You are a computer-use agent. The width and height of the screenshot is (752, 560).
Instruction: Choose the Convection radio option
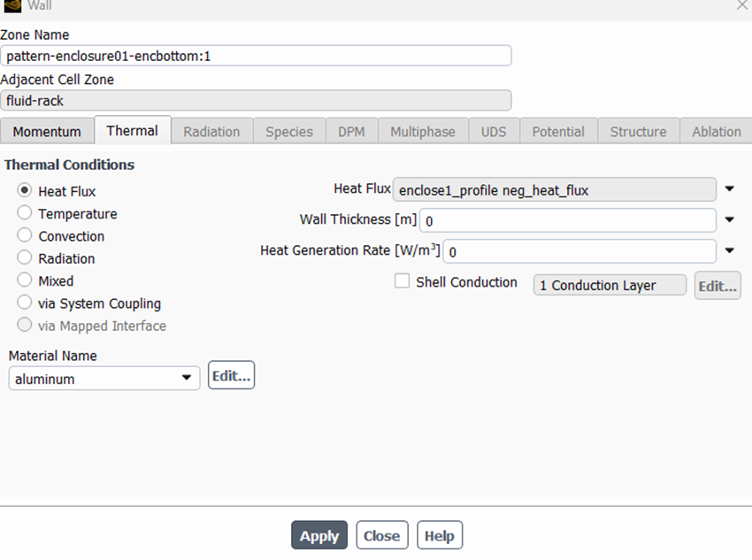click(x=25, y=236)
